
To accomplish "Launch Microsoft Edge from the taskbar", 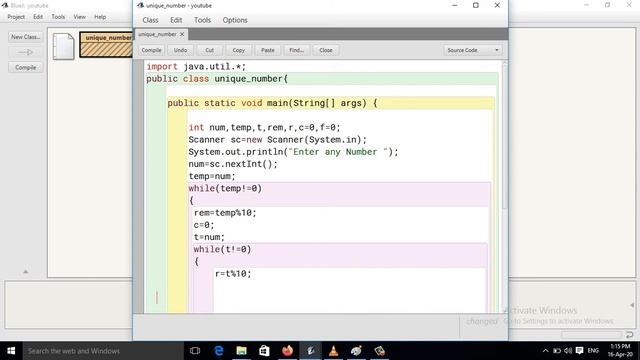I will (x=219, y=351).
